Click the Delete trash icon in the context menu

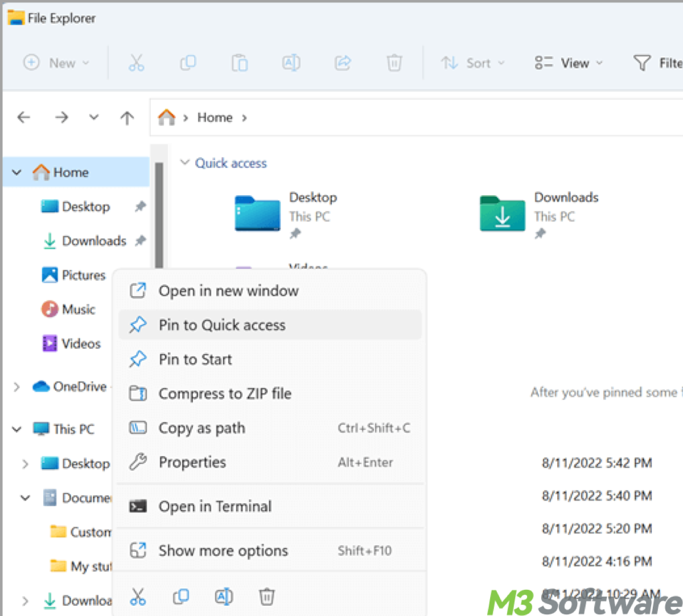[267, 597]
